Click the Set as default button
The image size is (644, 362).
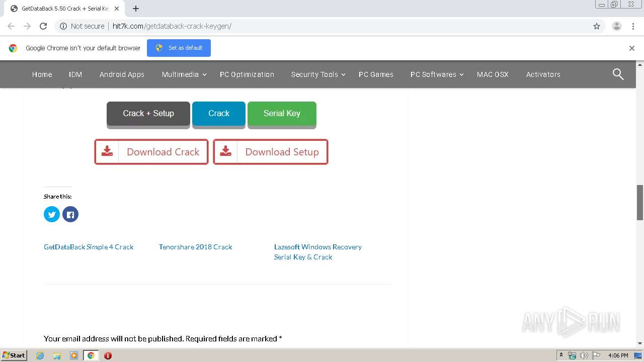[x=179, y=48]
